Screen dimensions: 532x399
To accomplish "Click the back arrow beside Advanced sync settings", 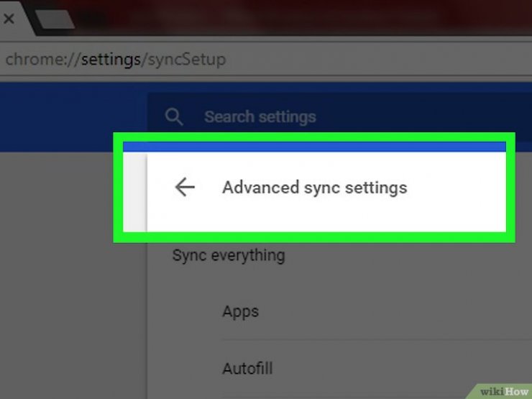I will (185, 188).
